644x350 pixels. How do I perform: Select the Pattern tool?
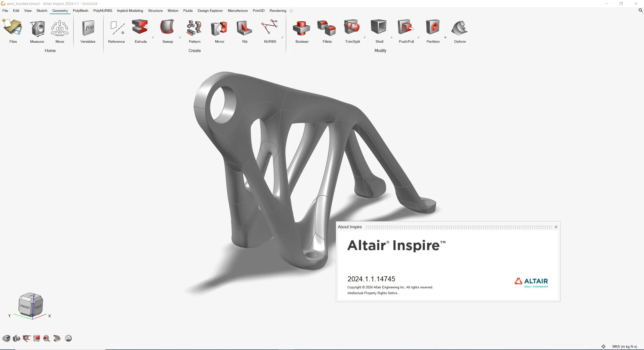click(194, 28)
